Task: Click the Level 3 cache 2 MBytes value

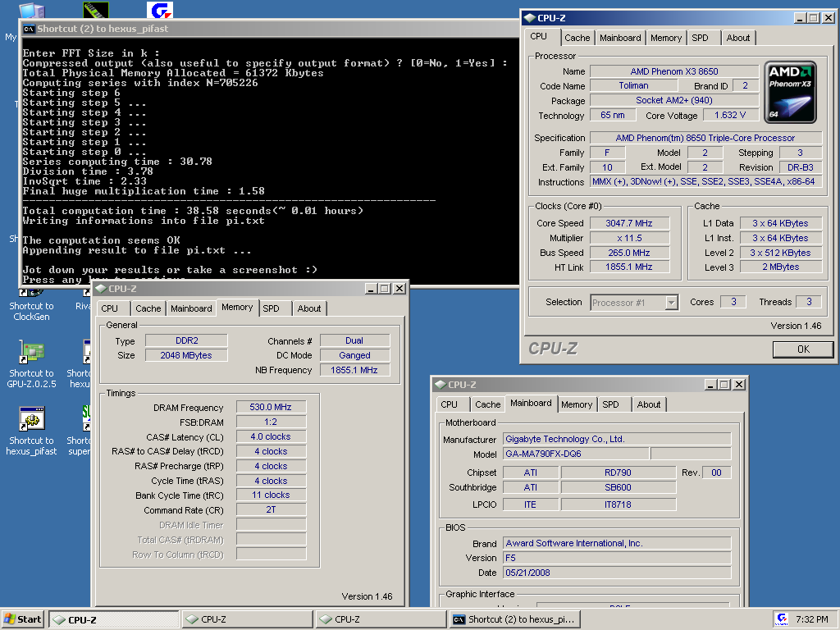Action: [x=781, y=267]
